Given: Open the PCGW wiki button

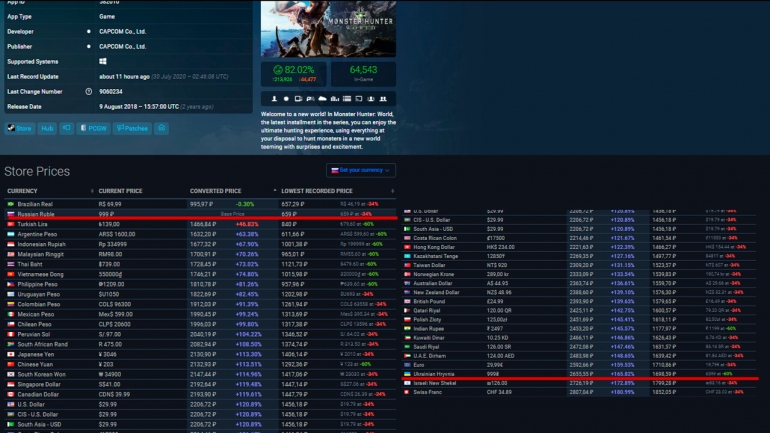Looking at the screenshot, I should (x=93, y=129).
